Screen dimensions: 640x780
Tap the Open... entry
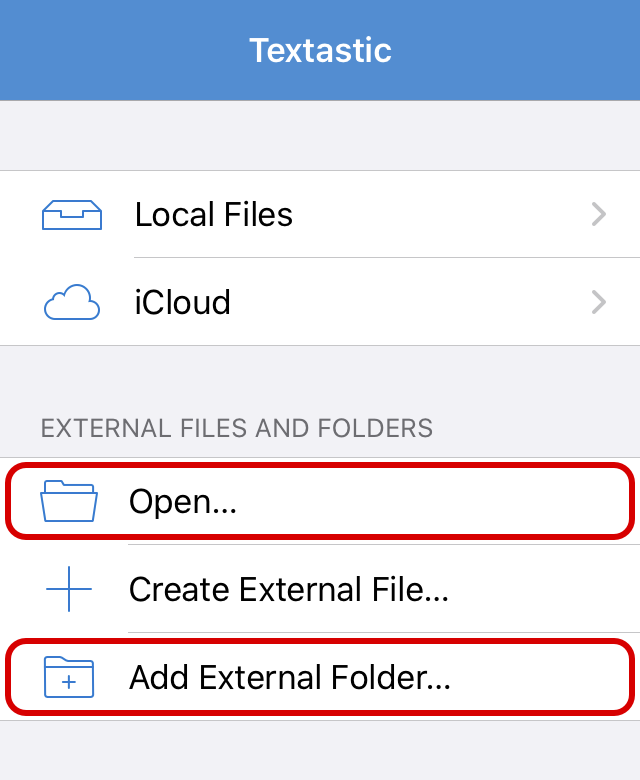[320, 501]
